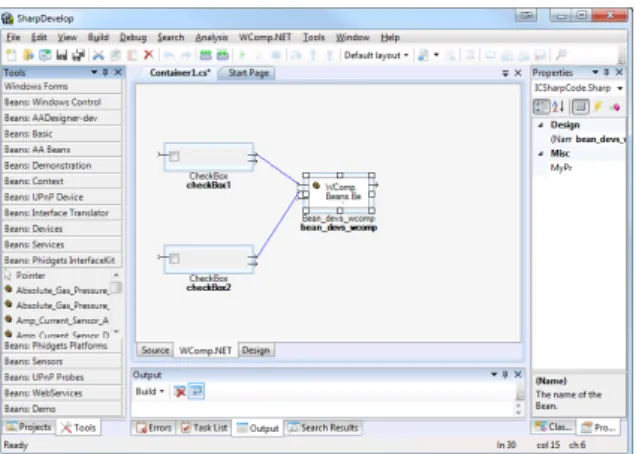636x454 pixels.
Task: Click the Save All (multiple floppies) icon
Action: coord(78,55)
